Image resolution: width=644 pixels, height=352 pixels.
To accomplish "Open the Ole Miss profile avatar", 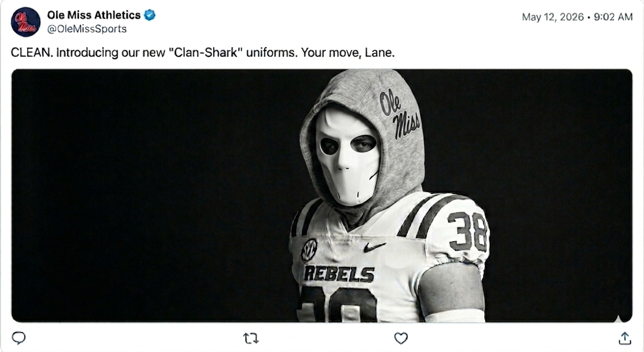I will (x=26, y=22).
